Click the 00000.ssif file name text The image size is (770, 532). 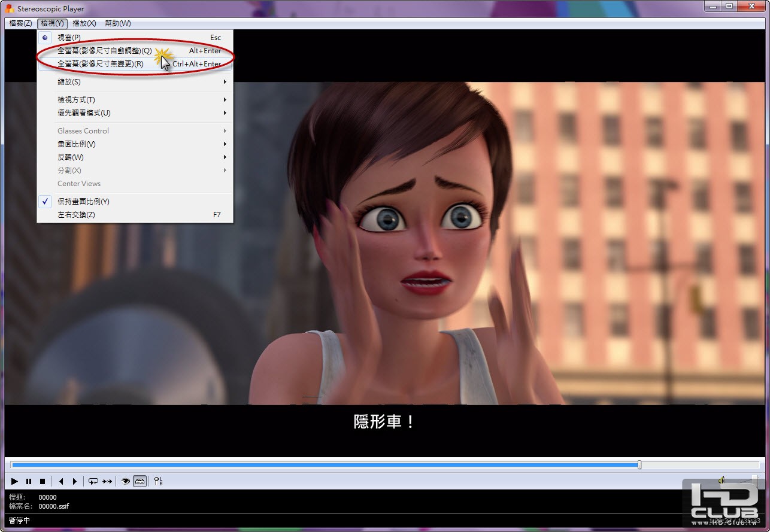point(54,506)
